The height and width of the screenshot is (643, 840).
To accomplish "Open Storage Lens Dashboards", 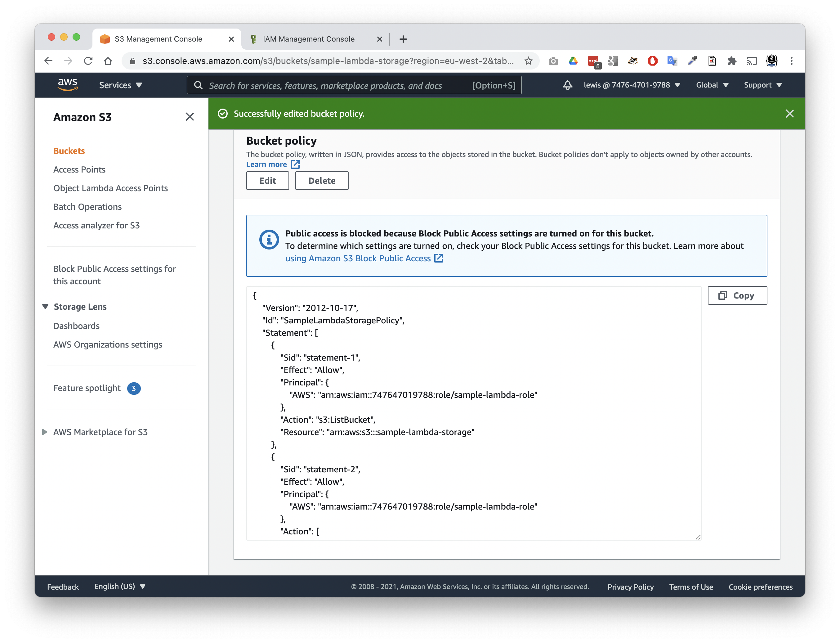I will (x=76, y=326).
